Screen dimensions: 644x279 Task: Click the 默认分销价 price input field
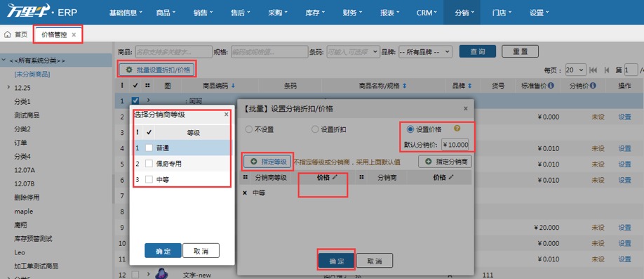(x=455, y=145)
